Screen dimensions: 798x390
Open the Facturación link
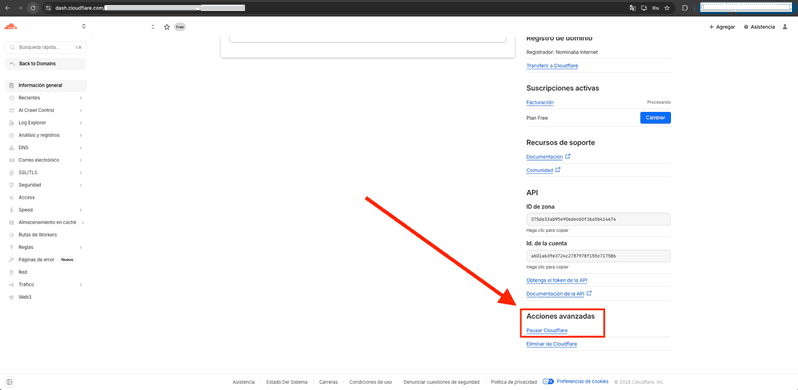[540, 102]
